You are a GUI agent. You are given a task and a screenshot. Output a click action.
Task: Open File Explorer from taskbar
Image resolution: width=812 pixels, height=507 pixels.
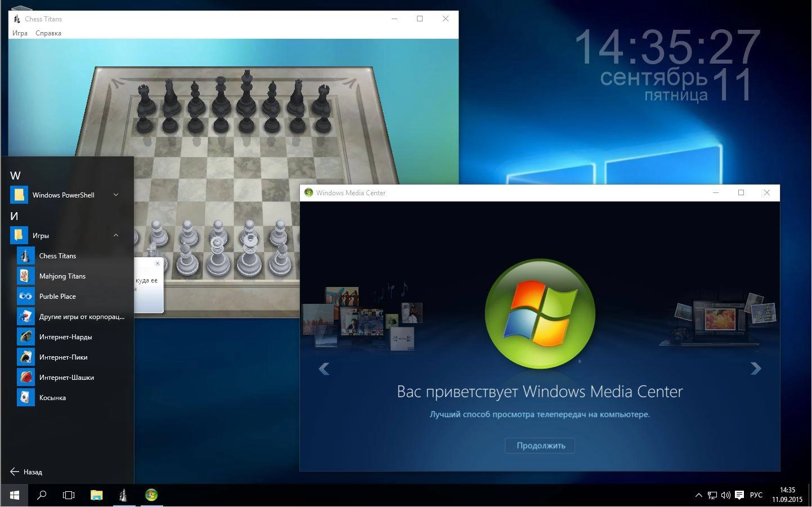point(97,495)
